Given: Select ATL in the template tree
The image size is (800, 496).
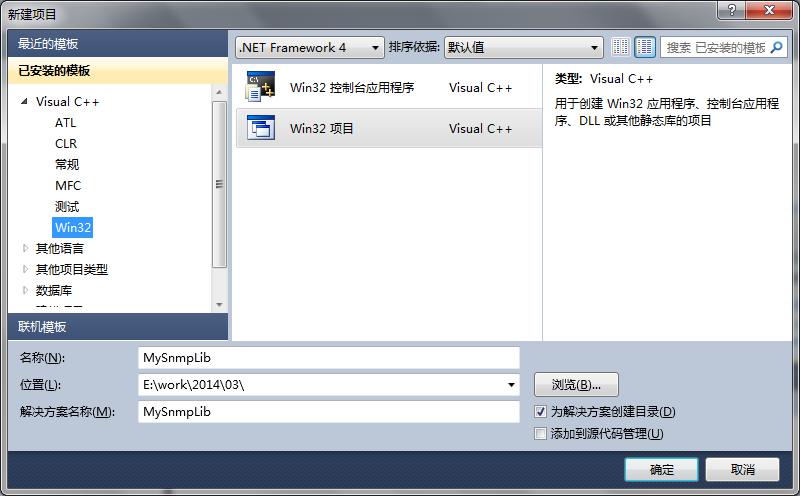Looking at the screenshot, I should (x=65, y=123).
